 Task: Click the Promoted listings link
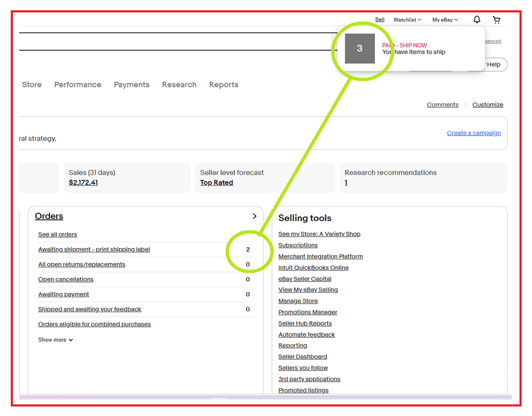pyautogui.click(x=304, y=390)
